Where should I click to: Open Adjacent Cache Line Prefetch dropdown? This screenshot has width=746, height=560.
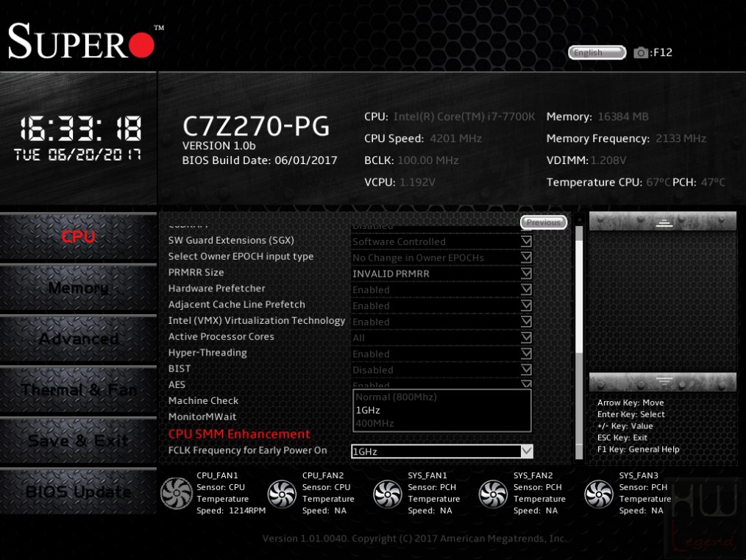(x=441, y=305)
